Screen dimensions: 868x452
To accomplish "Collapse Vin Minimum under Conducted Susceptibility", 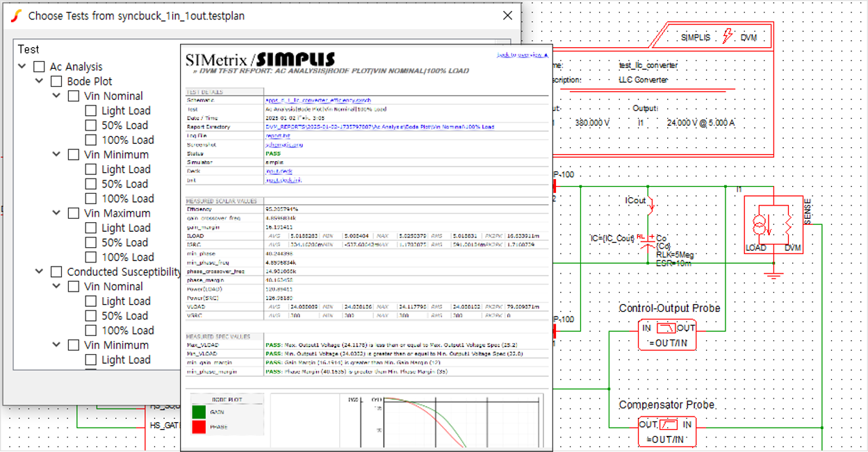I will 56,345.
